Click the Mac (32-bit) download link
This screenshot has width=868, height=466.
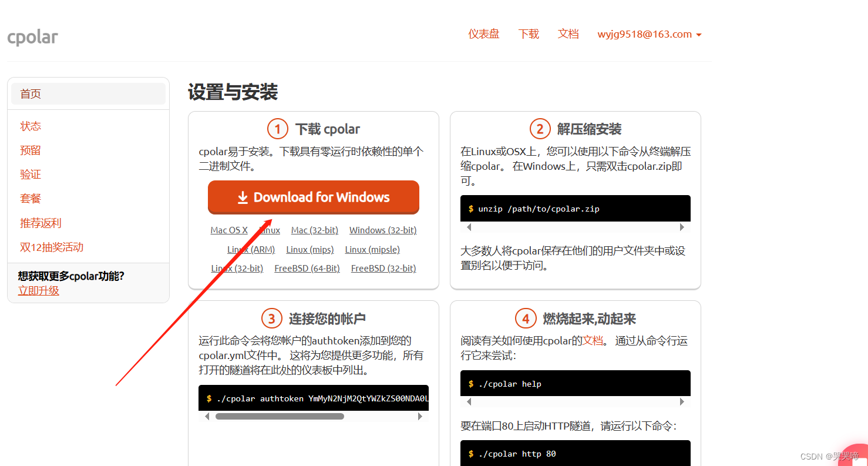(x=315, y=230)
